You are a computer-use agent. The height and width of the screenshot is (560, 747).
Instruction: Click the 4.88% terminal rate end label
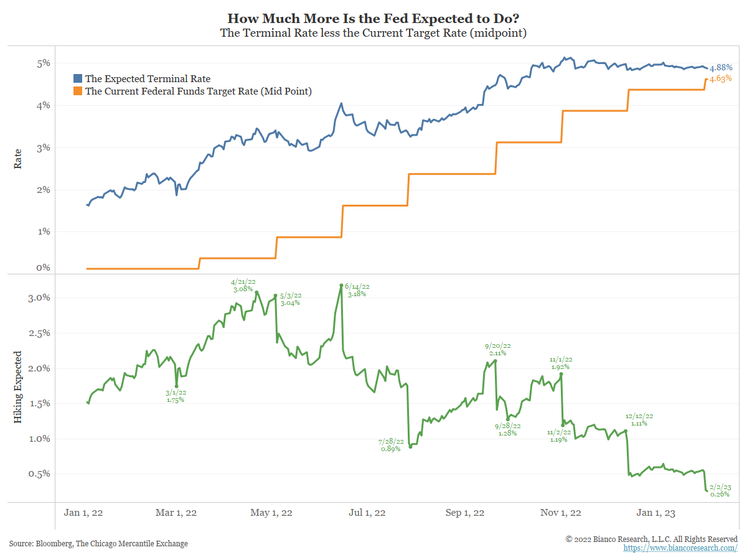click(721, 67)
